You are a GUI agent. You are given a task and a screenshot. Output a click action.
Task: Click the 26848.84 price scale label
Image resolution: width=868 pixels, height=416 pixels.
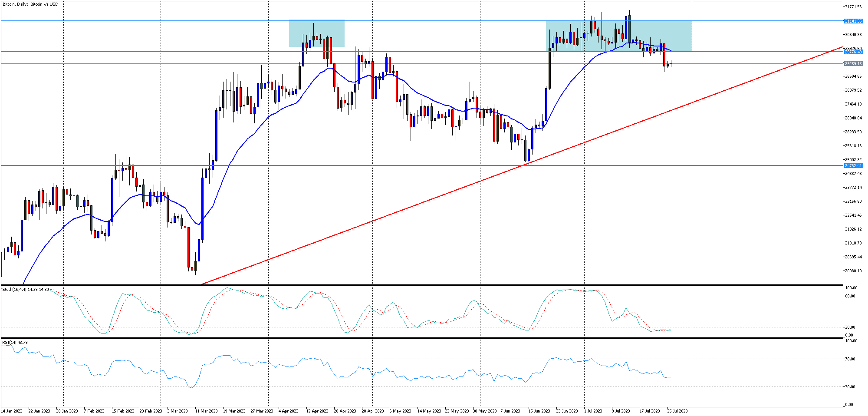pos(853,118)
